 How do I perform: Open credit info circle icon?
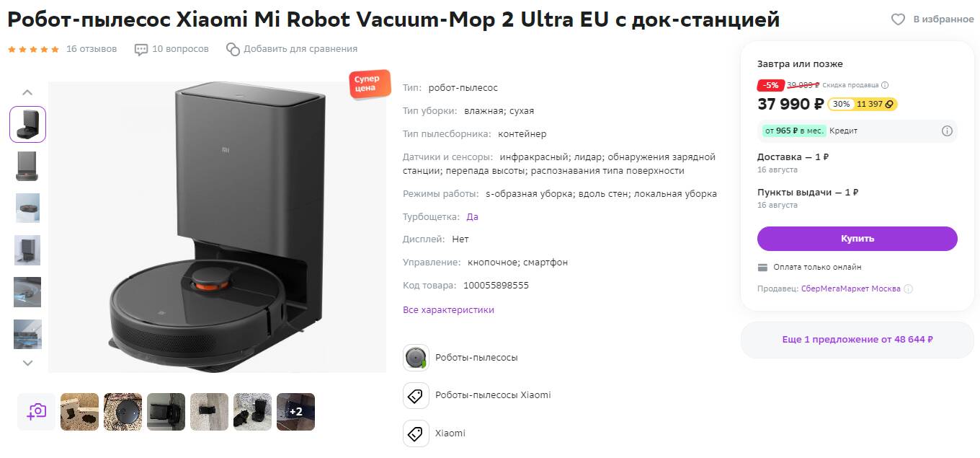point(947,131)
